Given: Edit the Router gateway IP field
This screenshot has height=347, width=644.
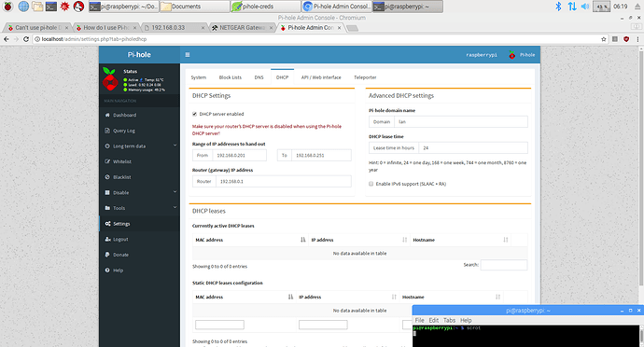Looking at the screenshot, I should (x=284, y=182).
